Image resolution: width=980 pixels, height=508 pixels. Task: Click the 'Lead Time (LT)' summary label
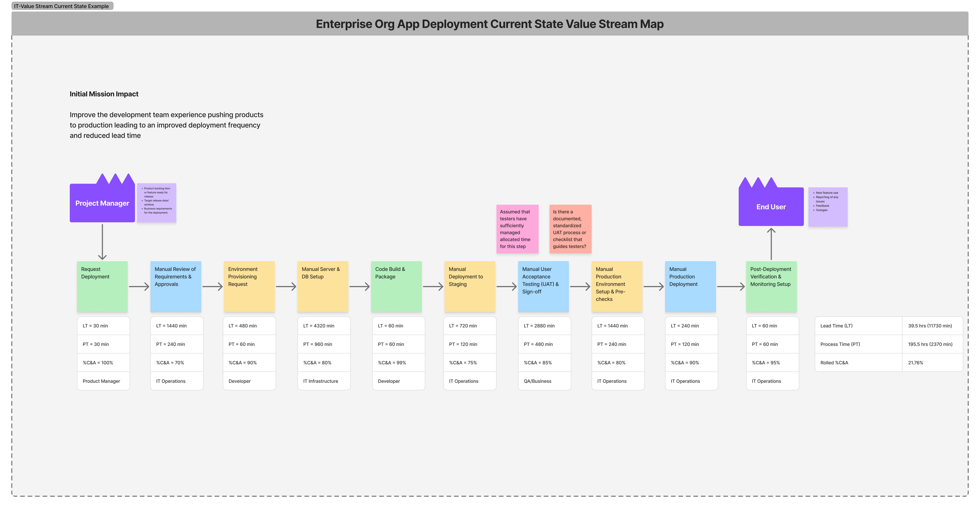858,326
